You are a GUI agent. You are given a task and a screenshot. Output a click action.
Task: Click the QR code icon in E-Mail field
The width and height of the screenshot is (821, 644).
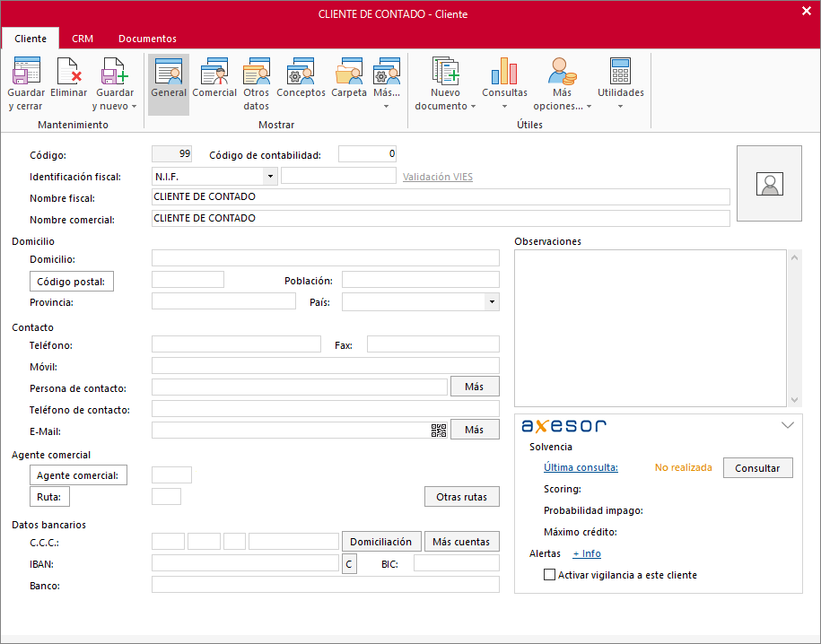(x=439, y=431)
